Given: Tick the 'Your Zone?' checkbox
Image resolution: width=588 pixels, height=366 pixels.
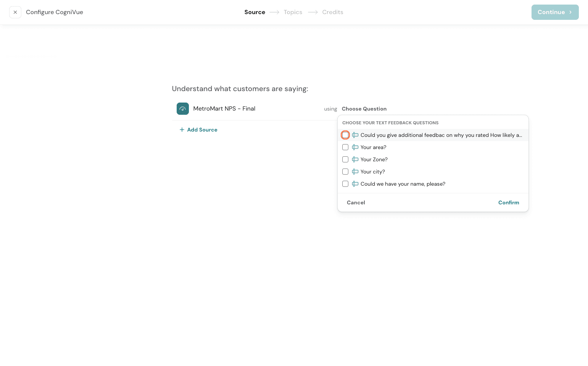Looking at the screenshot, I should click(345, 159).
